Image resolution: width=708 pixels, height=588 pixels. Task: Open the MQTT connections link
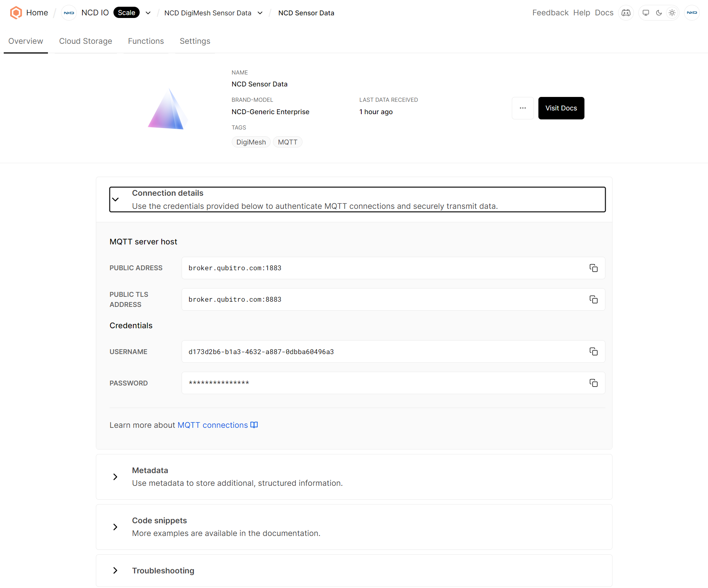tap(212, 425)
